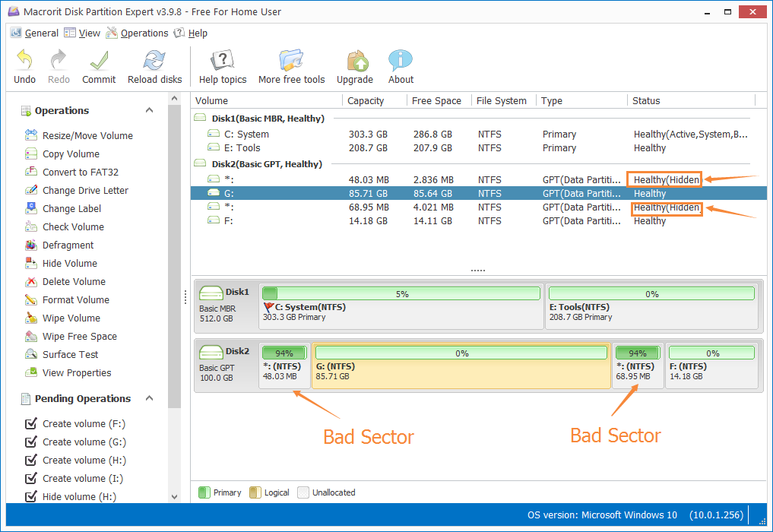773x532 pixels.
Task: Sort by the Volume column header
Action: [x=267, y=100]
